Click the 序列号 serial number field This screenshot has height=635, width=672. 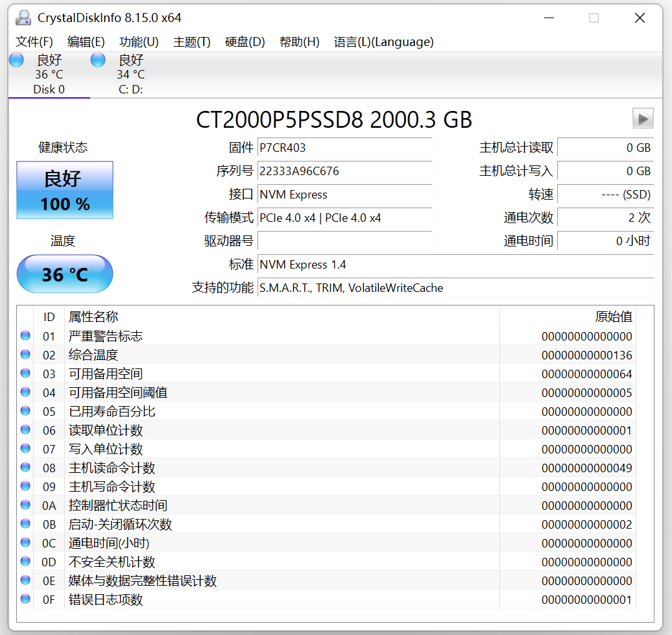[x=344, y=171]
